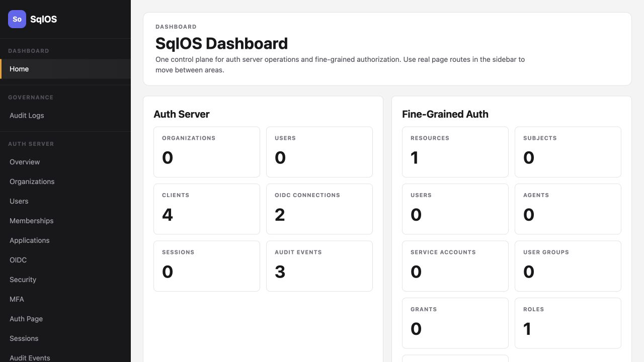Viewport: 644px width, 362px height.
Task: Navigate to Sessions in sidebar
Action: tap(65, 338)
